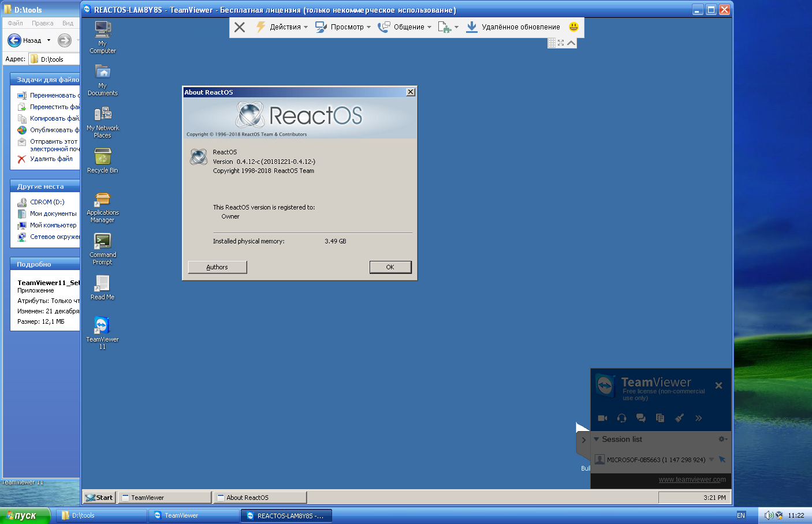Click the ReactOS taskbar clock 3:21 PM

coord(714,497)
